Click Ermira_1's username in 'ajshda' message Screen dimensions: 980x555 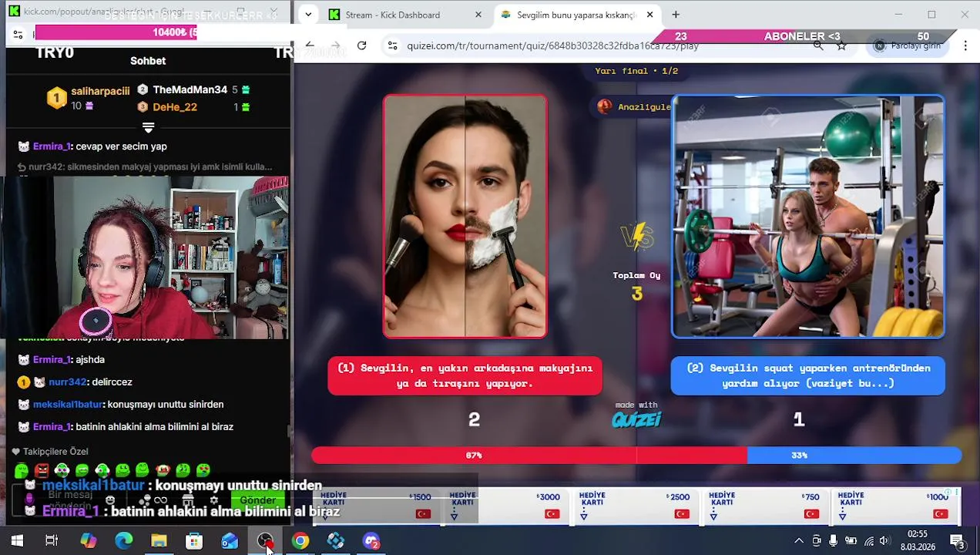[x=52, y=360]
